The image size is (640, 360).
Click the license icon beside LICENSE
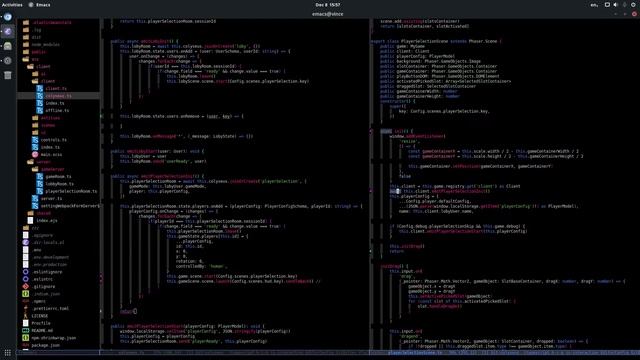click(x=26, y=316)
